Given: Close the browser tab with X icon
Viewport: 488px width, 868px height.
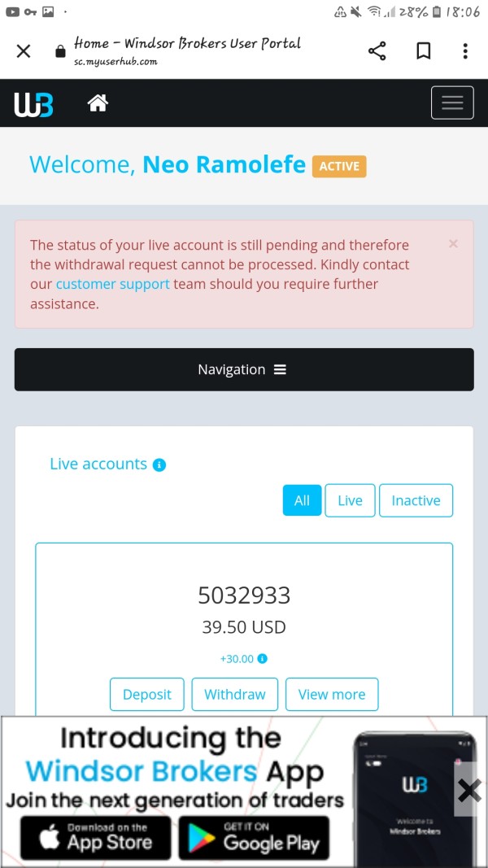Looking at the screenshot, I should tap(24, 51).
